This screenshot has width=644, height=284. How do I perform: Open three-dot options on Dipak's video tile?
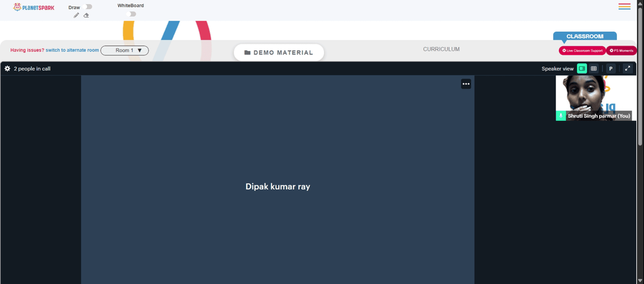tap(466, 84)
